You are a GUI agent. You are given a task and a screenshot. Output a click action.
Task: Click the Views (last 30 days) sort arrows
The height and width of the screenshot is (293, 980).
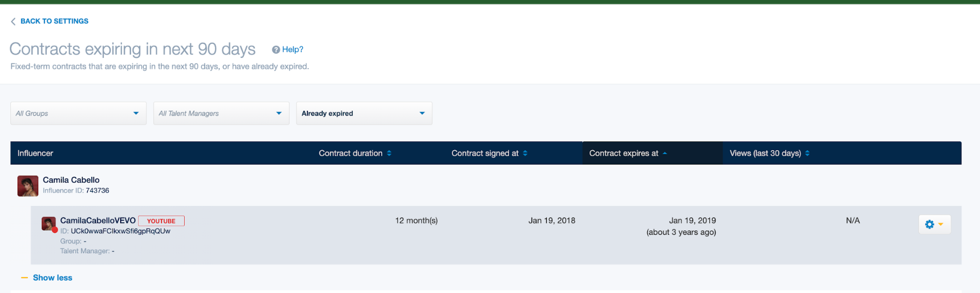(x=807, y=153)
